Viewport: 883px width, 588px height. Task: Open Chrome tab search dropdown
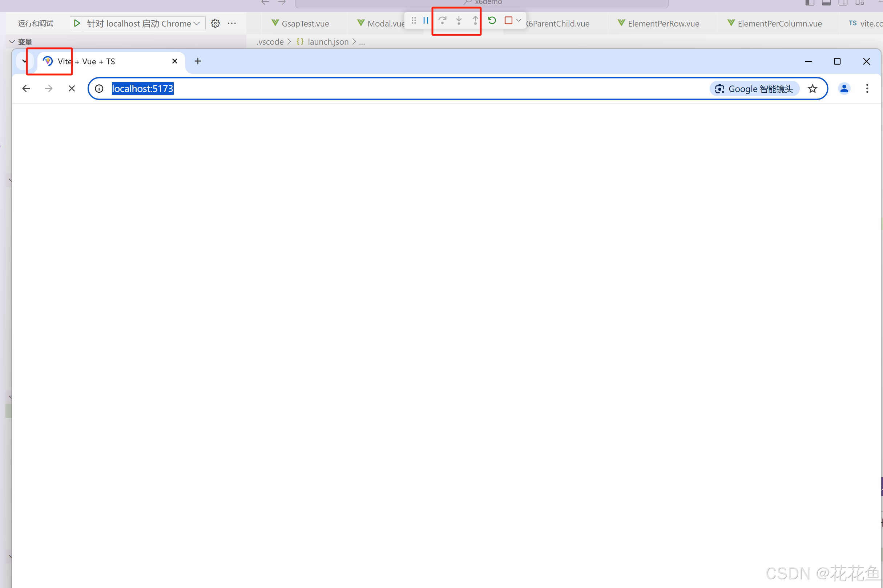25,61
